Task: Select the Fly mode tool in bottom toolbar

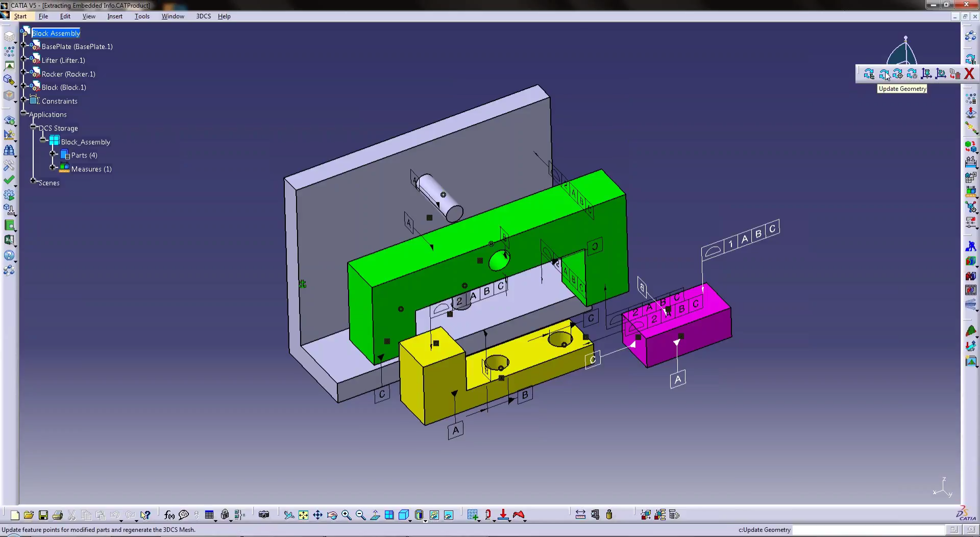Action: tap(288, 515)
